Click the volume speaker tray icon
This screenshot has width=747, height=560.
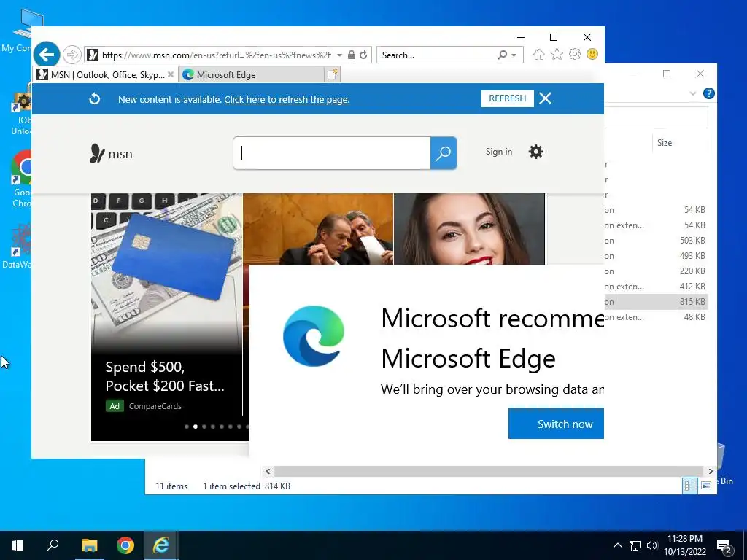coord(652,545)
